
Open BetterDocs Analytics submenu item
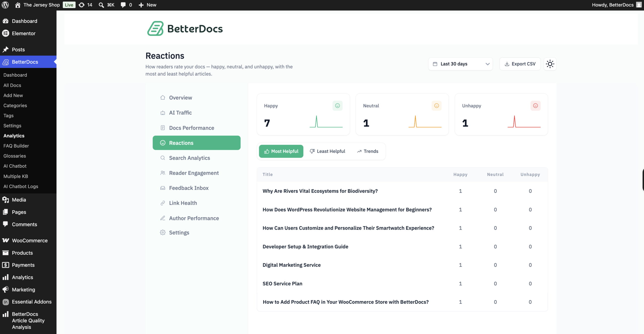[x=14, y=136]
